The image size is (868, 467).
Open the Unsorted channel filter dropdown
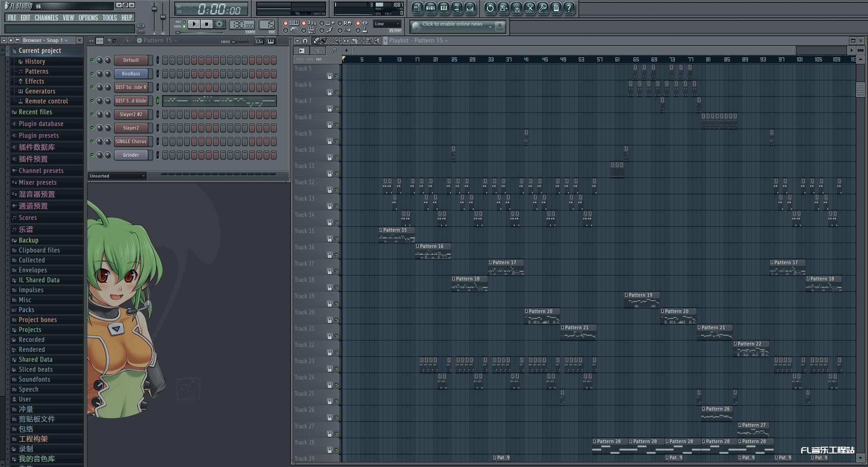117,176
